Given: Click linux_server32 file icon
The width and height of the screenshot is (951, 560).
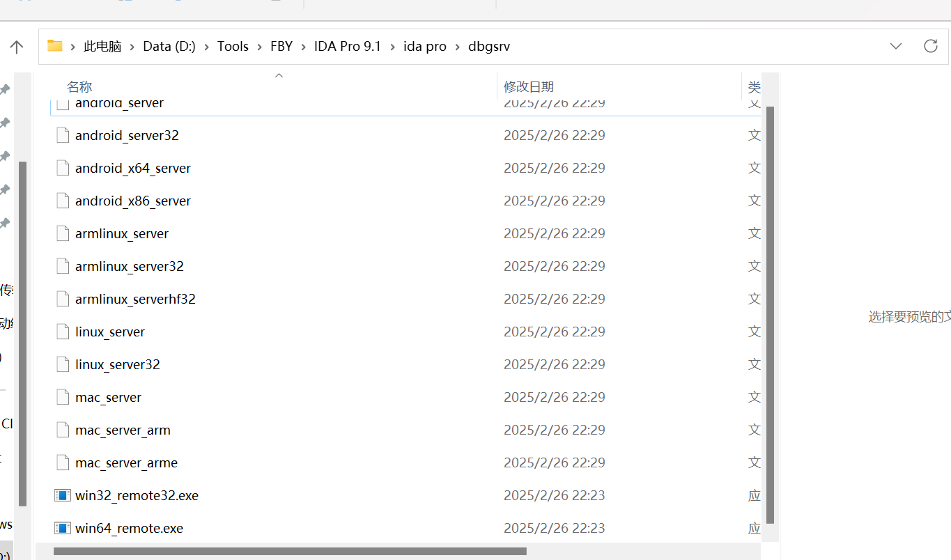Looking at the screenshot, I should 63,364.
